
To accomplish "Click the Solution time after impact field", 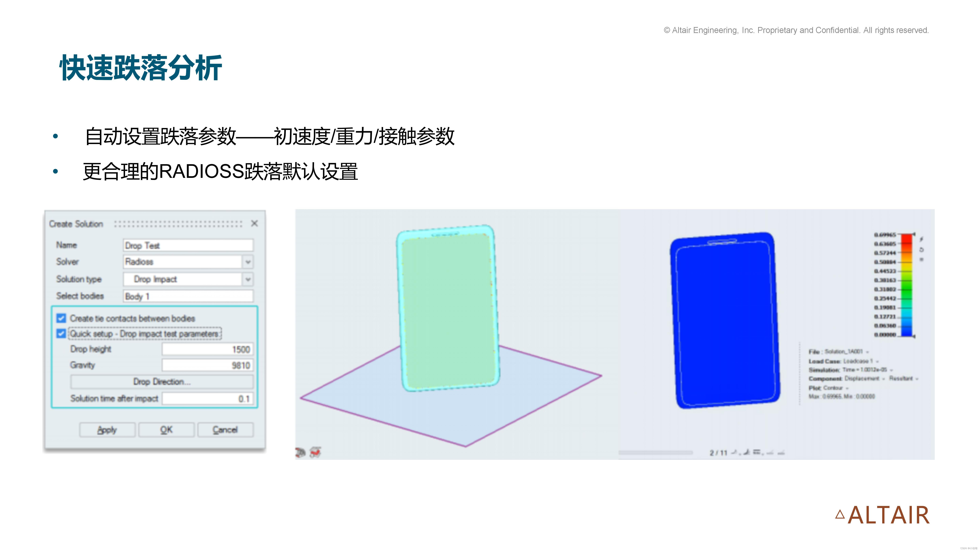I will (207, 398).
